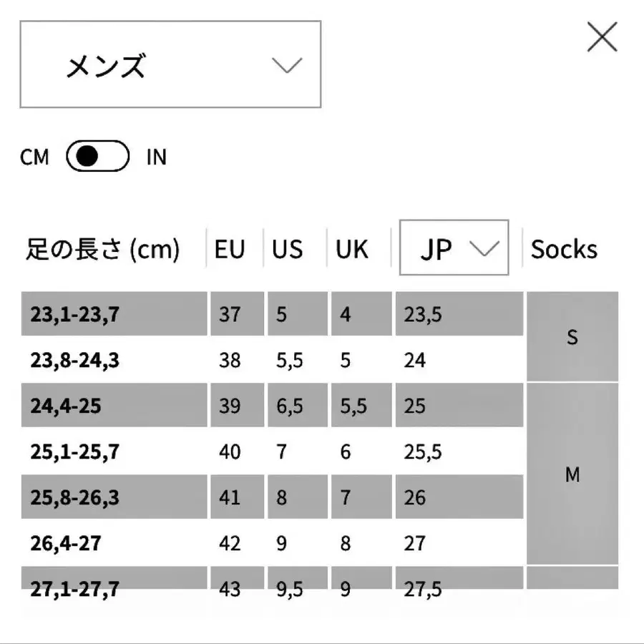Click JP size 25,5 cell
Screen dimensions: 644x644
pyautogui.click(x=423, y=452)
